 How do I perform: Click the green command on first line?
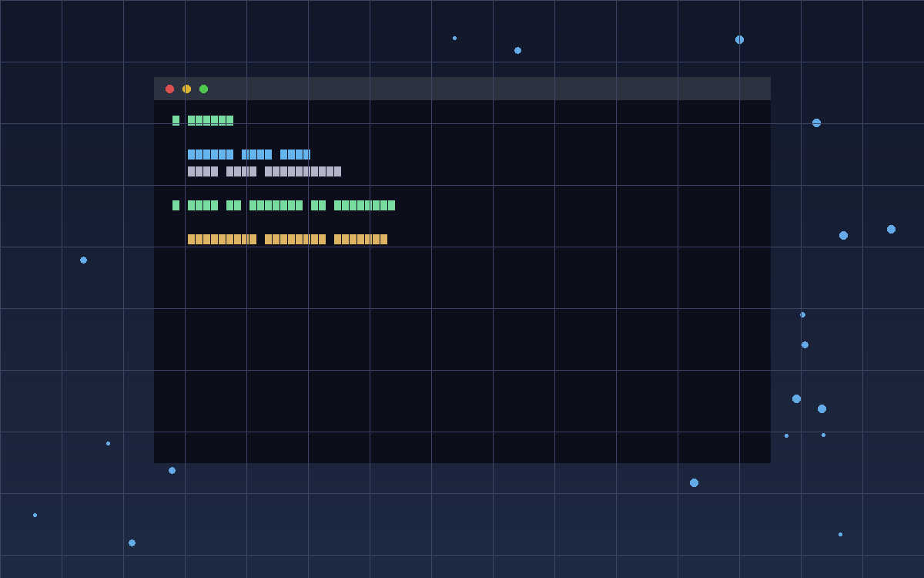click(x=210, y=120)
